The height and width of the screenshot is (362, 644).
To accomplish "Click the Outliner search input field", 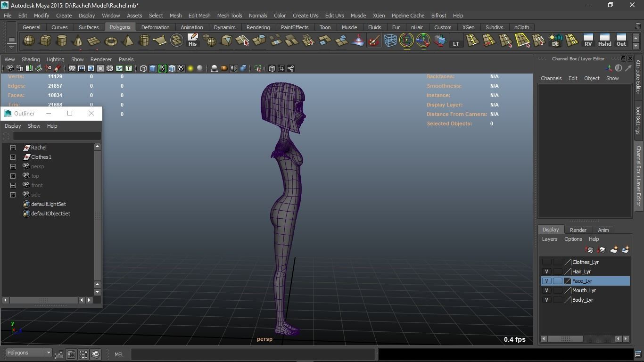I will pyautogui.click(x=57, y=136).
